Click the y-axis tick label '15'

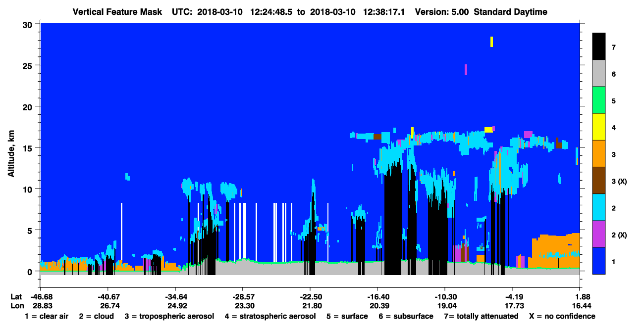[29, 148]
